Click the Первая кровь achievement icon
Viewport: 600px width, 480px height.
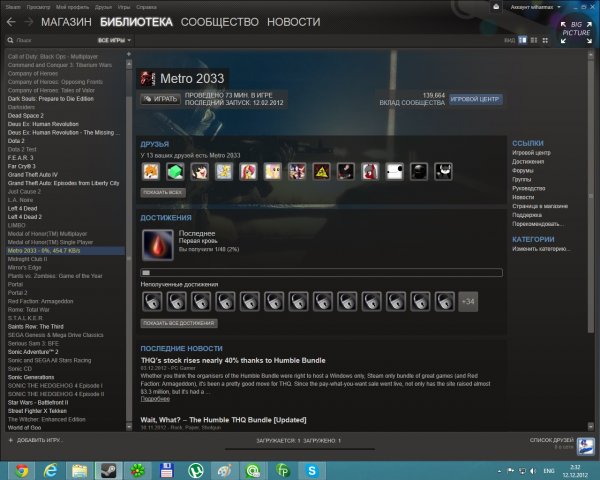[x=158, y=245]
